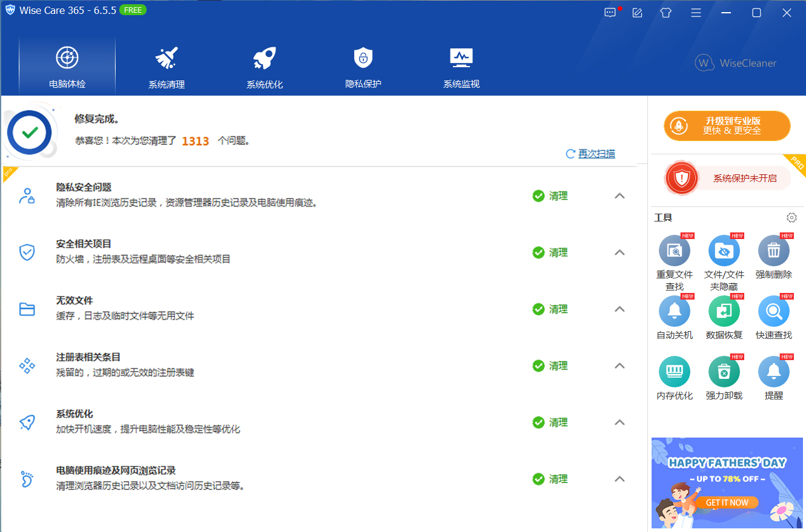Open 重复文件查找 tool
Viewport: 806px width, 532px height.
[x=675, y=264]
